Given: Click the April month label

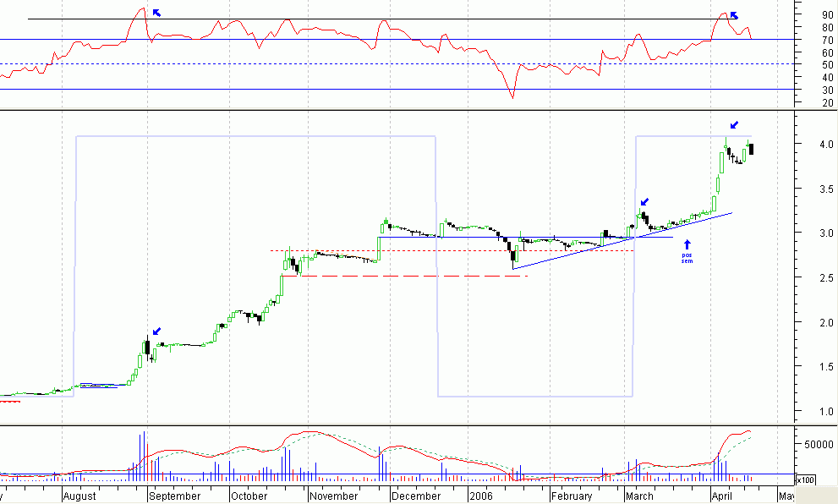Looking at the screenshot, I should pyautogui.click(x=721, y=496).
